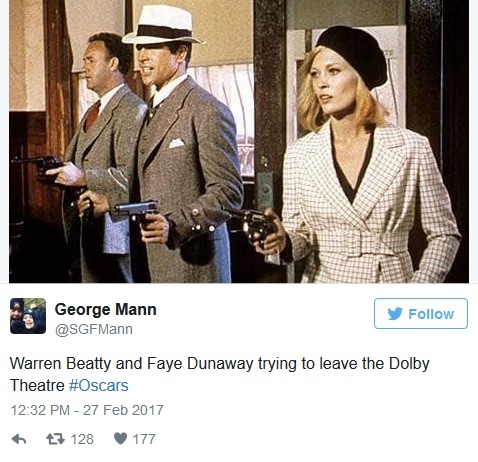Viewport: 478px width, 462px height.
Task: View the 177 likes count
Action: click(144, 439)
